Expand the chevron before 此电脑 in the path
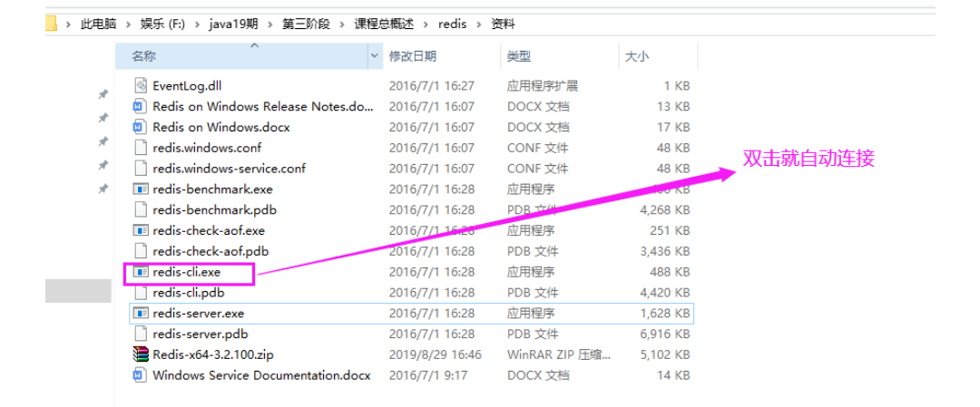980x407 pixels. tap(68, 24)
